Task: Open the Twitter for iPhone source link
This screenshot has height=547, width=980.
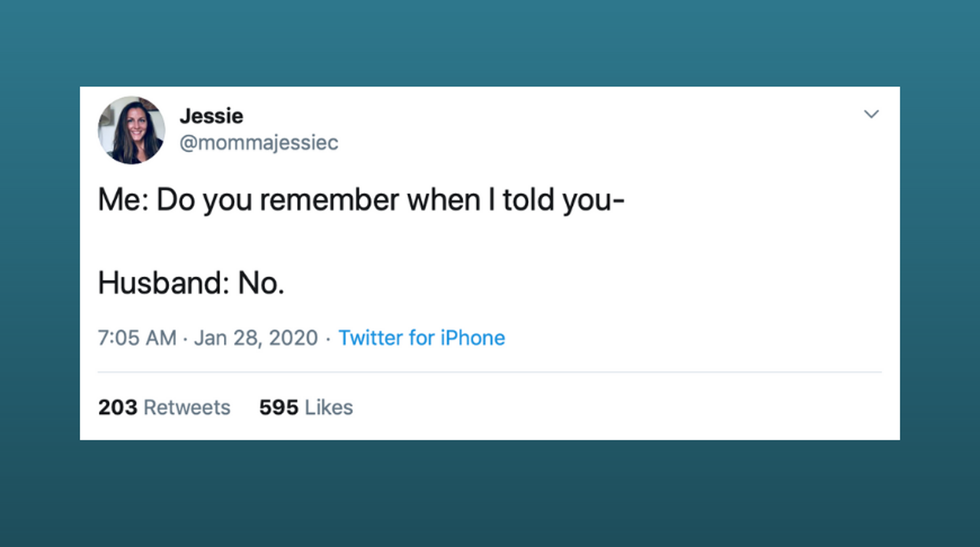Action: coord(421,338)
